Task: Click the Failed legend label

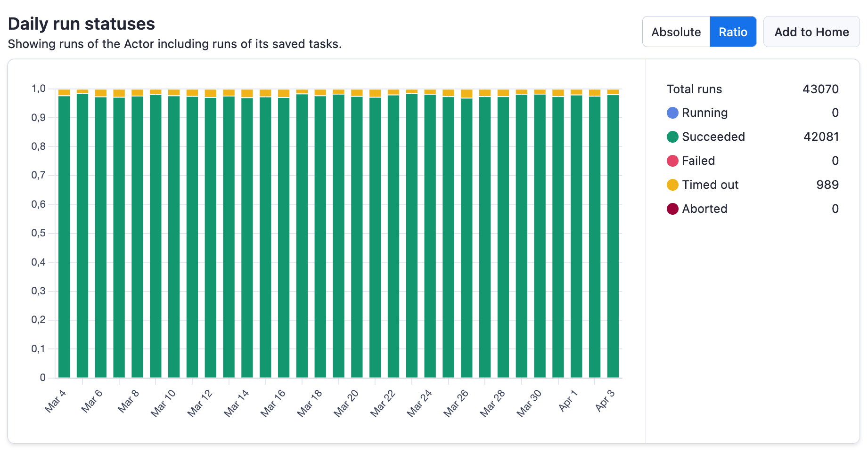Action: [x=698, y=161]
